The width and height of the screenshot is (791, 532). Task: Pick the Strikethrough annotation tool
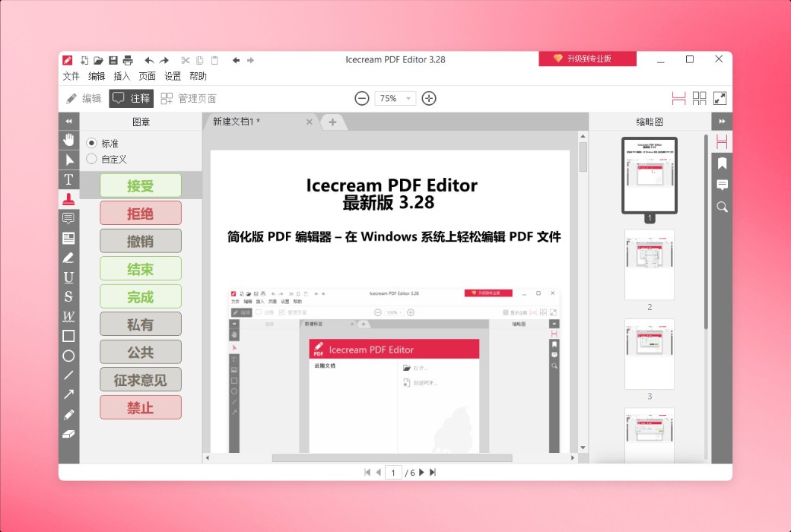[x=68, y=296]
